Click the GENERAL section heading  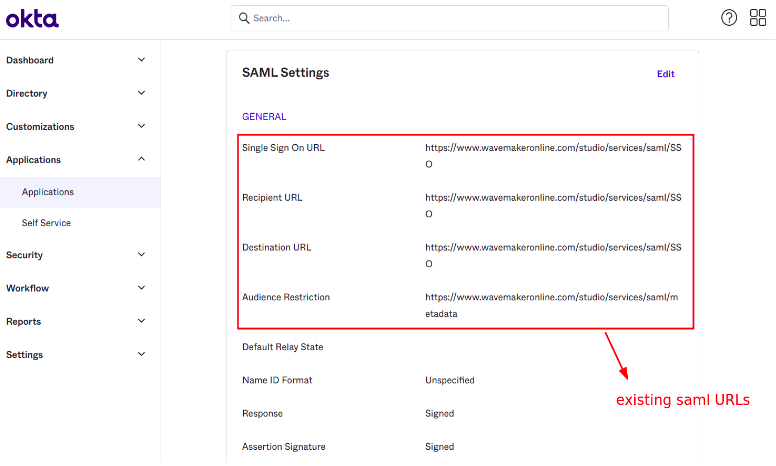[x=264, y=117]
